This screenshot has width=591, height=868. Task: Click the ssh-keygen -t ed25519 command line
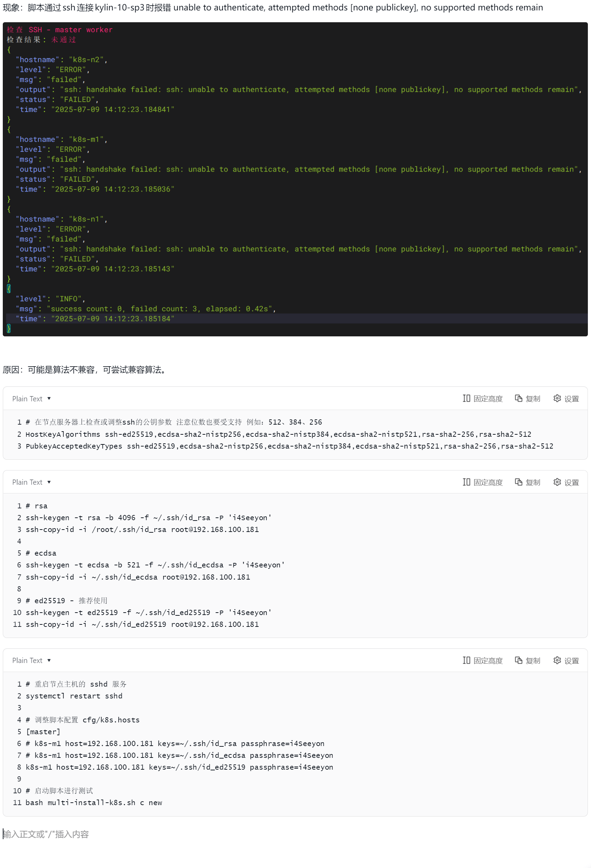[148, 613]
